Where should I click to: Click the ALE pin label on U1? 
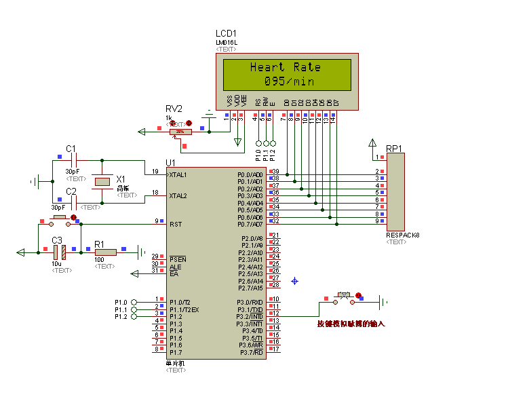[x=175, y=267]
